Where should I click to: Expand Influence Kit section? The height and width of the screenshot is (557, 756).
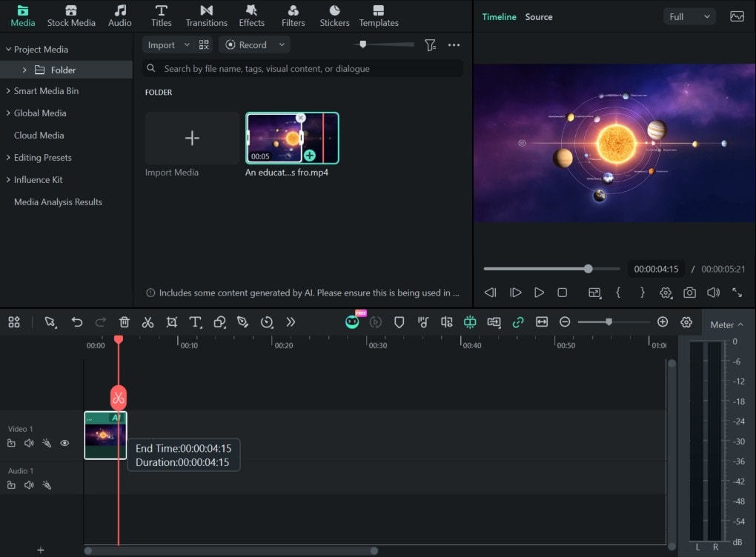(8, 179)
